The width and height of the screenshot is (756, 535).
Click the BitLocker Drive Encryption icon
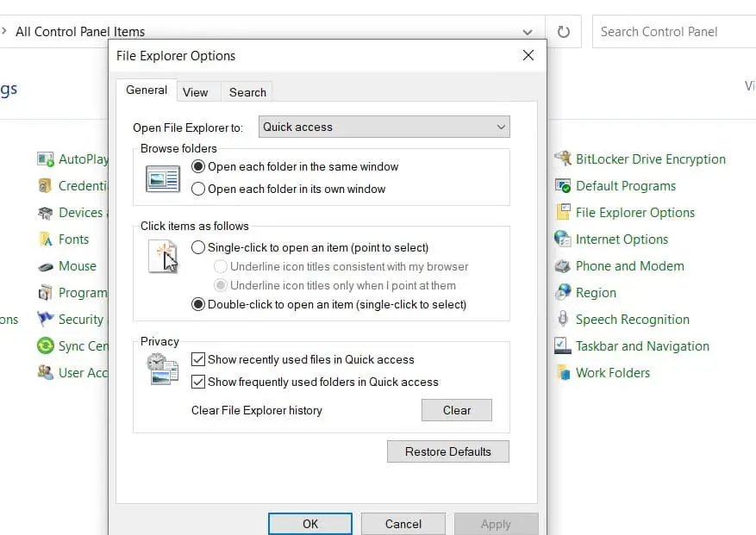coord(563,159)
